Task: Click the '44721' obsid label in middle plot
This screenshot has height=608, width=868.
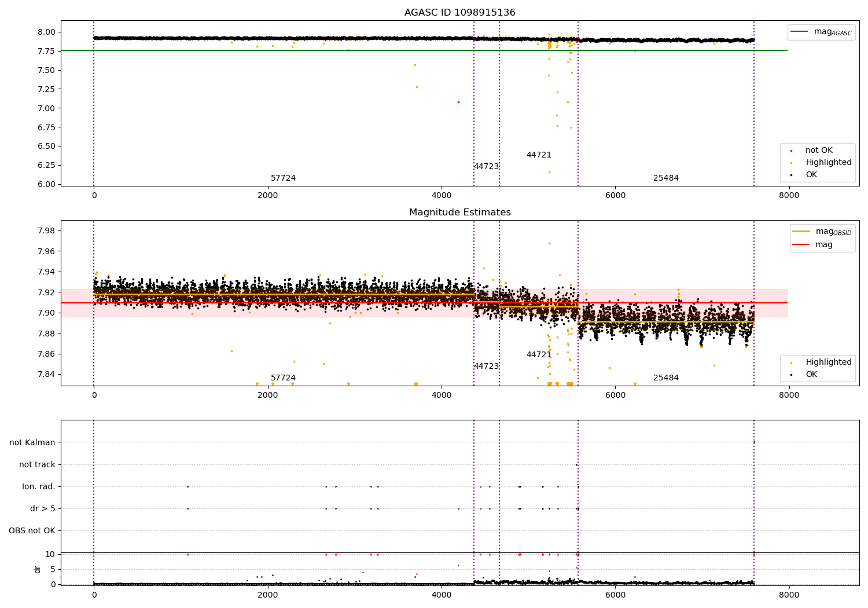Action: pyautogui.click(x=539, y=355)
